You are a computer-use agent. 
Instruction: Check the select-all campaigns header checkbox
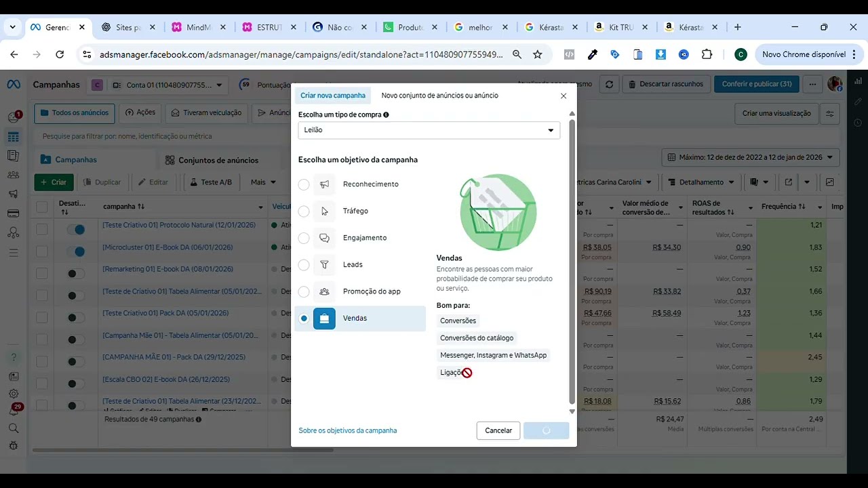(x=42, y=207)
